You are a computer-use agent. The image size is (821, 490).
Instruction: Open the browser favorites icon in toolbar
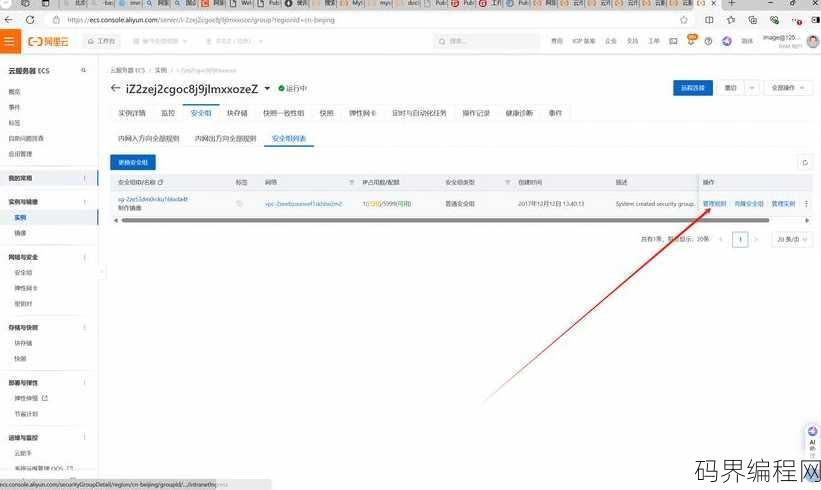(x=730, y=20)
